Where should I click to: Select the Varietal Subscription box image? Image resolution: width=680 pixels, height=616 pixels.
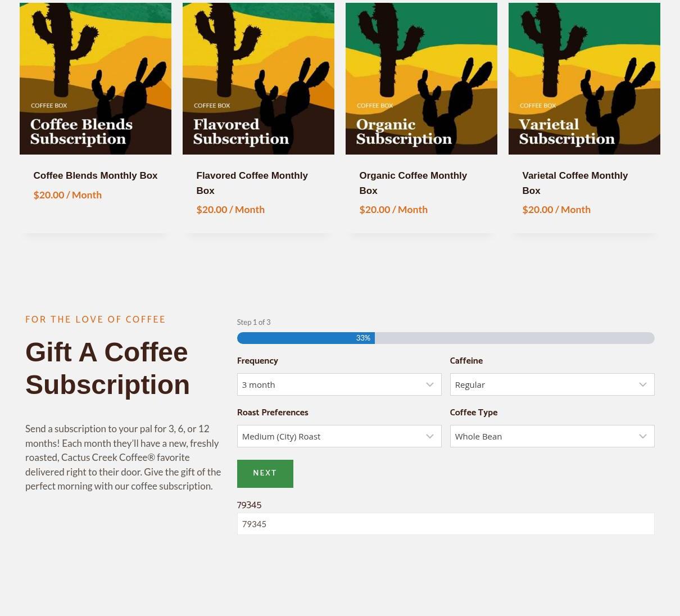(x=584, y=79)
